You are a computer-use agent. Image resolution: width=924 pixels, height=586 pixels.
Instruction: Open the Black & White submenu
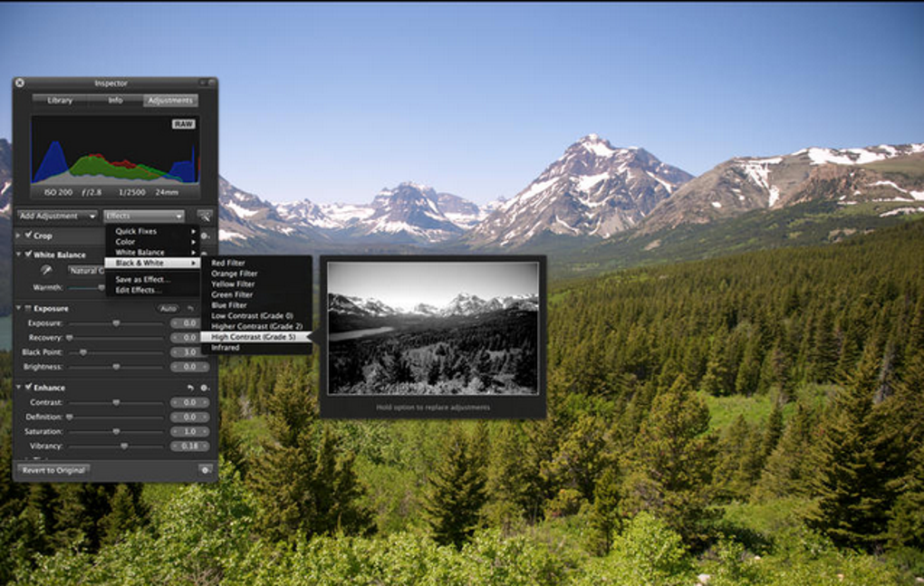click(x=152, y=263)
